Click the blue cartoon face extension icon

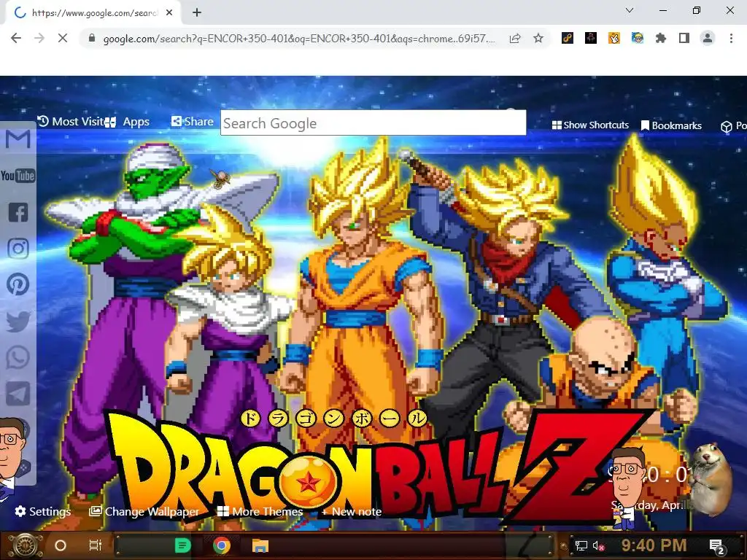click(x=638, y=38)
